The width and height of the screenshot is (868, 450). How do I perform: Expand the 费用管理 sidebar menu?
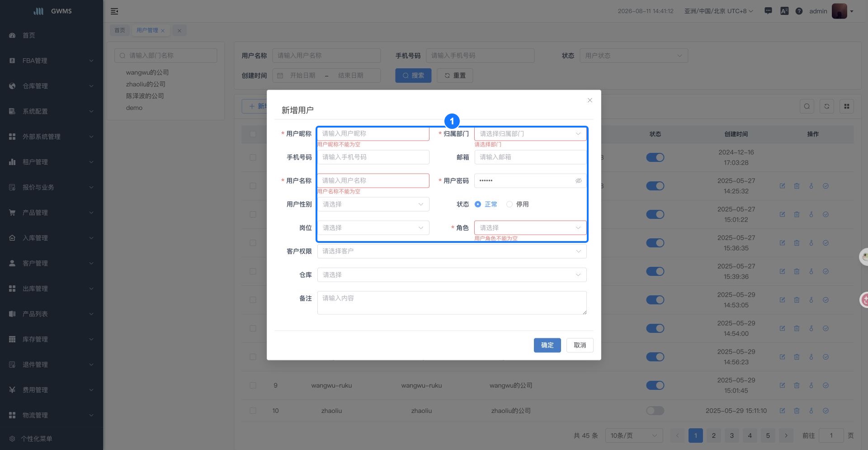[52, 390]
